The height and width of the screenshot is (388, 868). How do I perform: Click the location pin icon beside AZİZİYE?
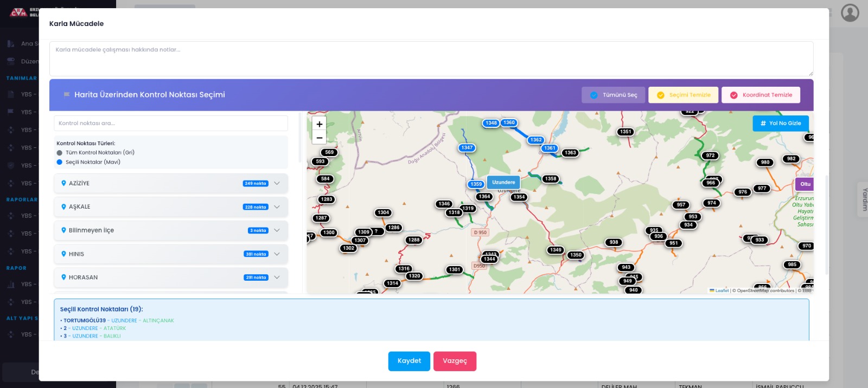(63, 183)
